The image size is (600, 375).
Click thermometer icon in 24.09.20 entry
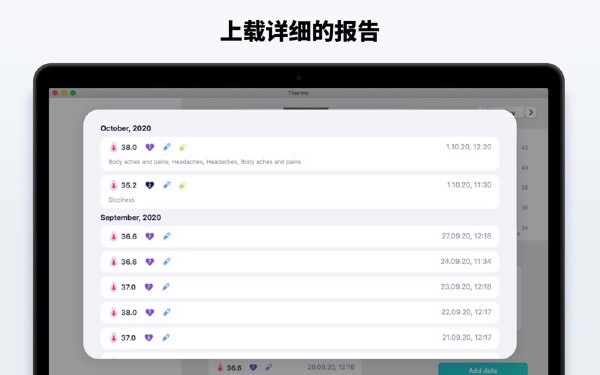113,262
